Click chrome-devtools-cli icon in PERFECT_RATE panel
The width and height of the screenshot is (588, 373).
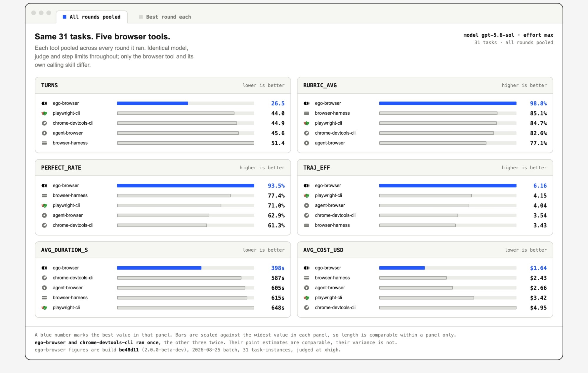coord(44,225)
